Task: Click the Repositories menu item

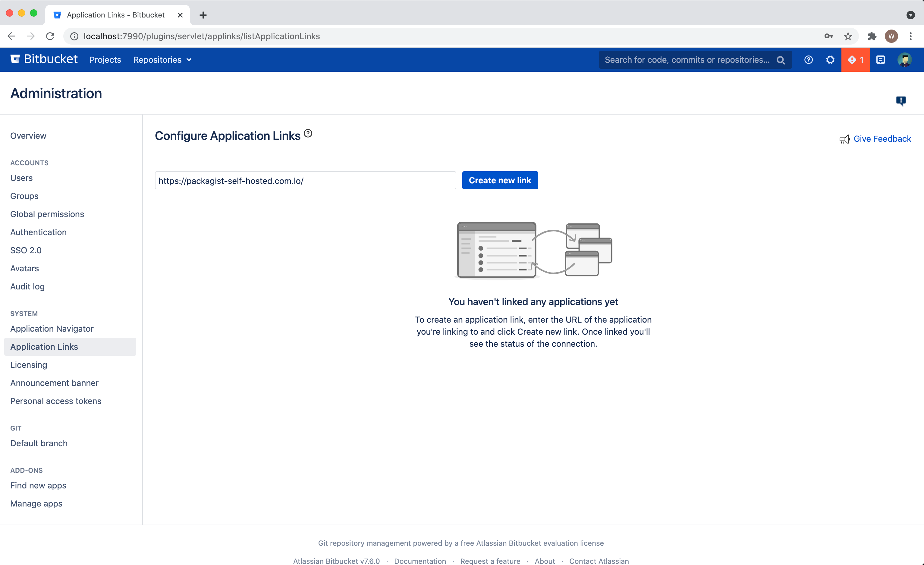Action: click(157, 59)
